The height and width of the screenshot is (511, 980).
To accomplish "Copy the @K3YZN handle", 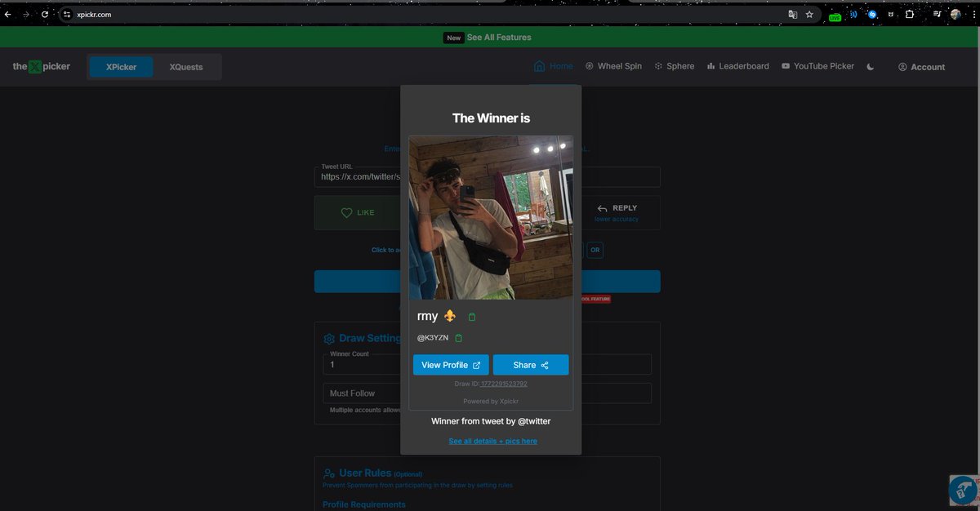I will (458, 338).
